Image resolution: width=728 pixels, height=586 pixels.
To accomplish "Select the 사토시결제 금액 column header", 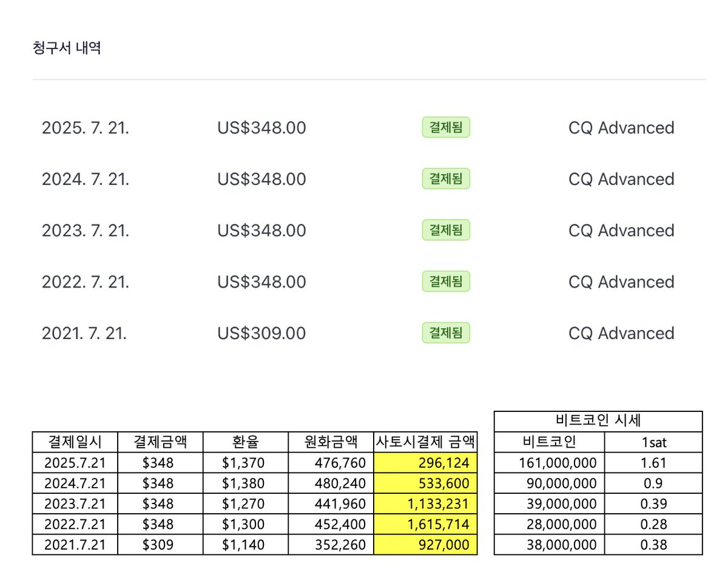I will (425, 442).
